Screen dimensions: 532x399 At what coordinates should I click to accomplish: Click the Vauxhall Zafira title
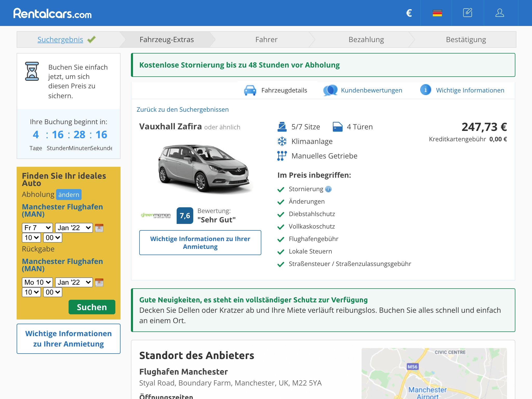170,127
